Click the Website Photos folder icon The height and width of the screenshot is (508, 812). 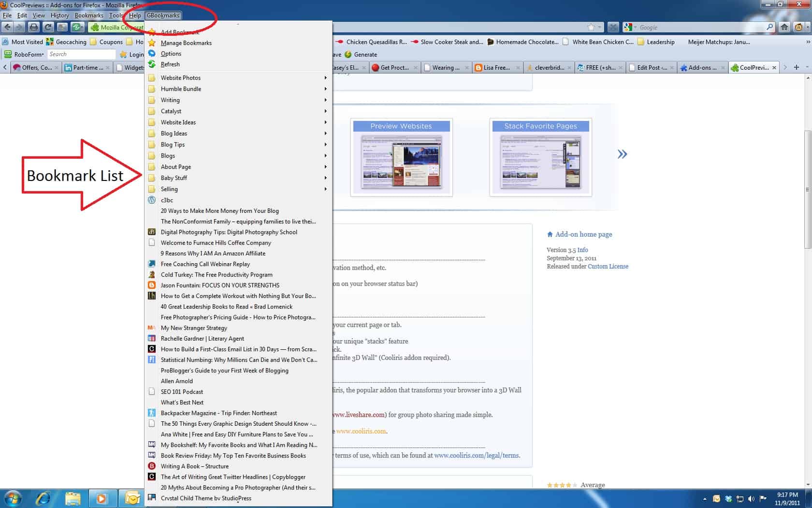tap(152, 78)
